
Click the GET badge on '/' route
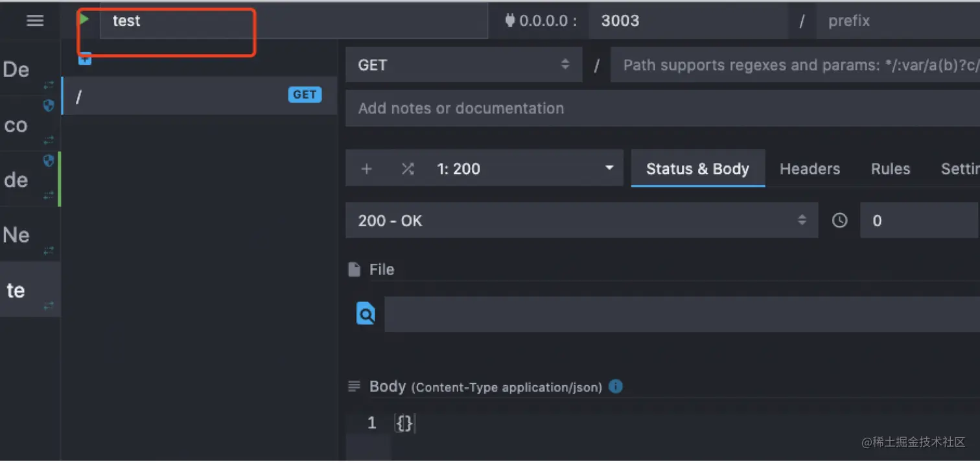pos(305,95)
